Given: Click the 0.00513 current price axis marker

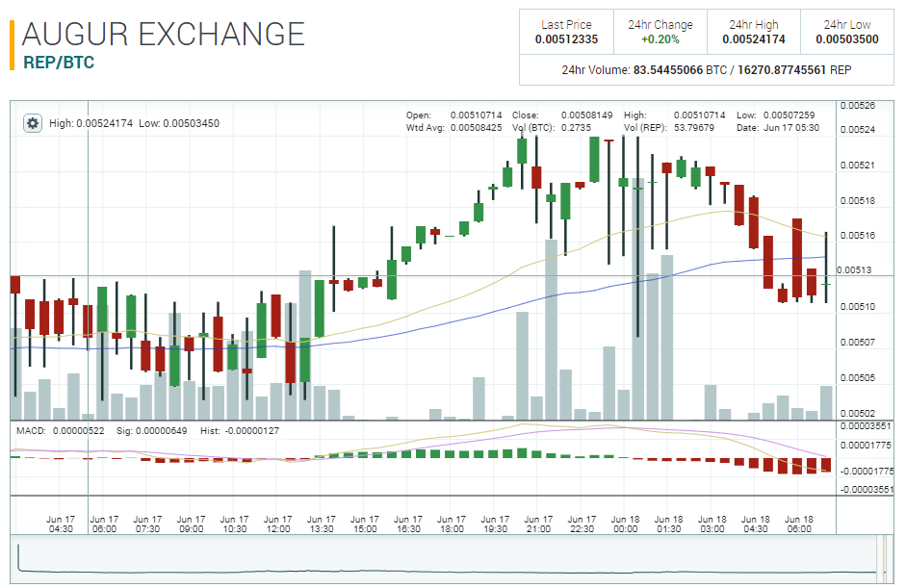Looking at the screenshot, I should pos(854,270).
